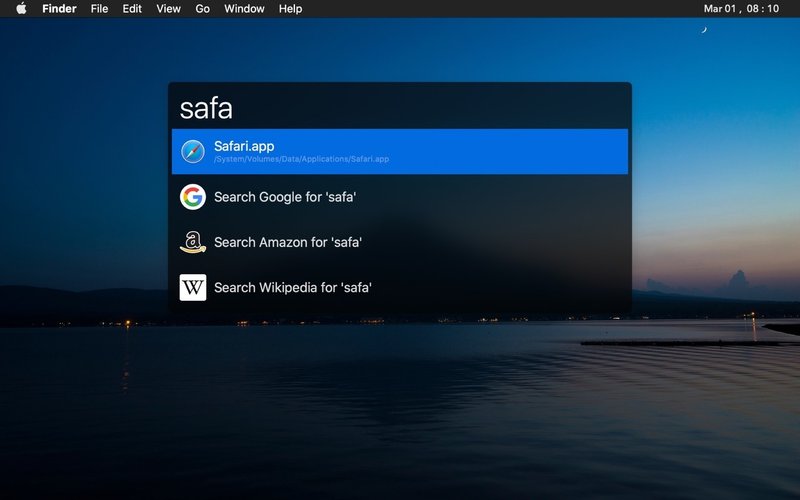Click the Google logo icon
800x500 pixels.
[193, 197]
